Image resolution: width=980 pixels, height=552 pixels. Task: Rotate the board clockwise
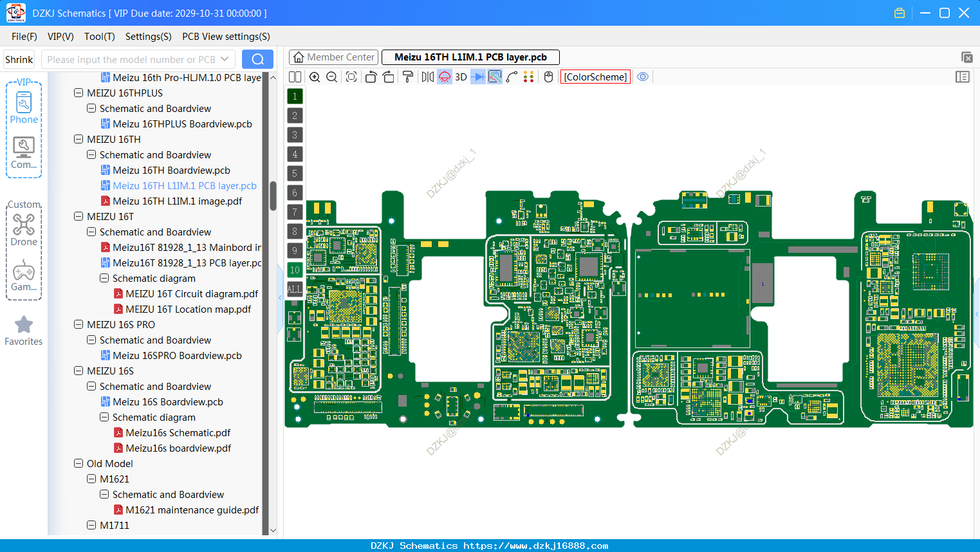388,77
